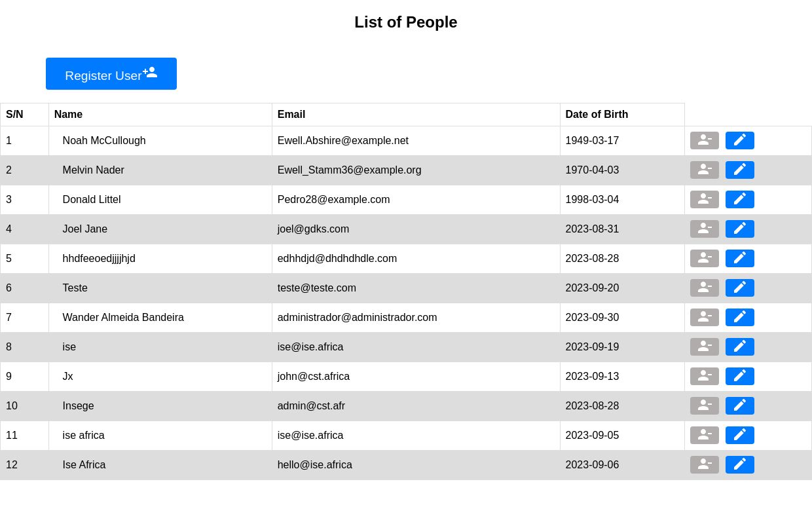Viewport: 812px width, 524px height.
Task: Remove user Insege
Action: (x=705, y=406)
